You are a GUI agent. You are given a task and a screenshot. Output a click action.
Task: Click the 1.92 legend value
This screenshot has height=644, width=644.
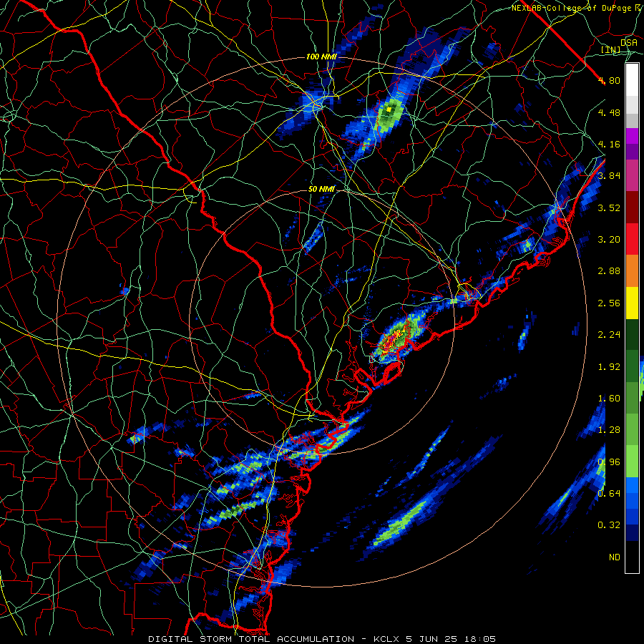coord(609,367)
